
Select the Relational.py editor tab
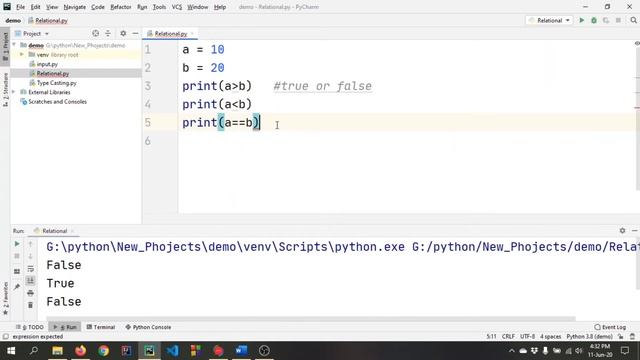171,33
